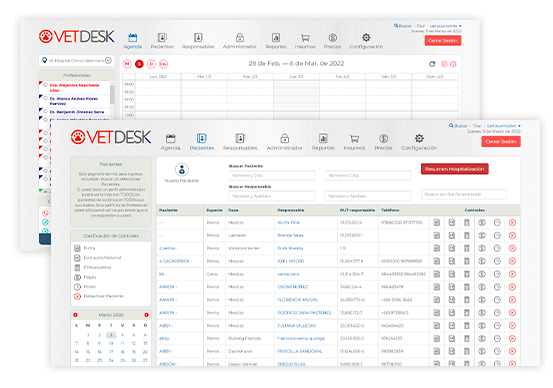Click Resumen Hospitalización button
553x388 pixels.
pos(455,169)
